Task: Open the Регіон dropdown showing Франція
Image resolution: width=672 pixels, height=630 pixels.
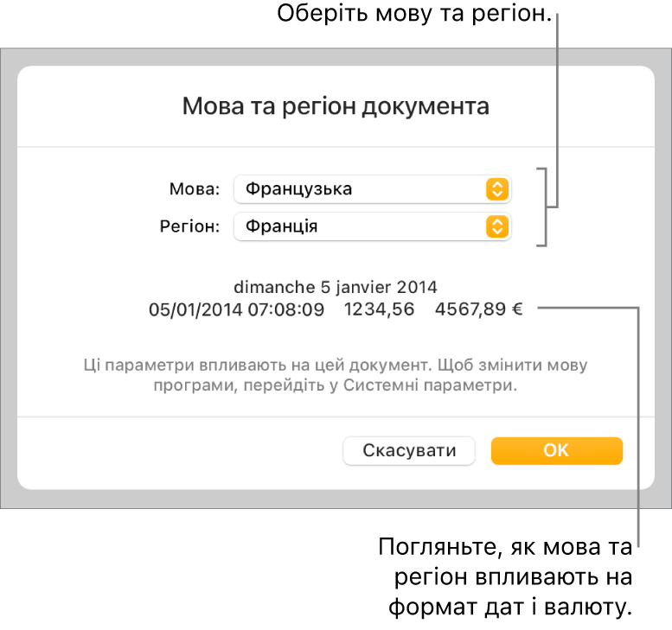Action: pos(373,226)
